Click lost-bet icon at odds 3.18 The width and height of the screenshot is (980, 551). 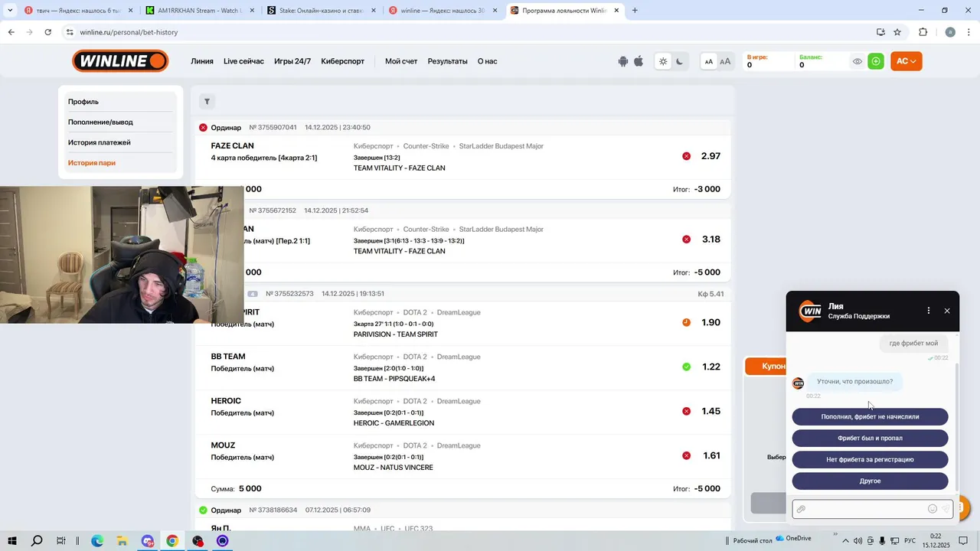pyautogui.click(x=686, y=240)
